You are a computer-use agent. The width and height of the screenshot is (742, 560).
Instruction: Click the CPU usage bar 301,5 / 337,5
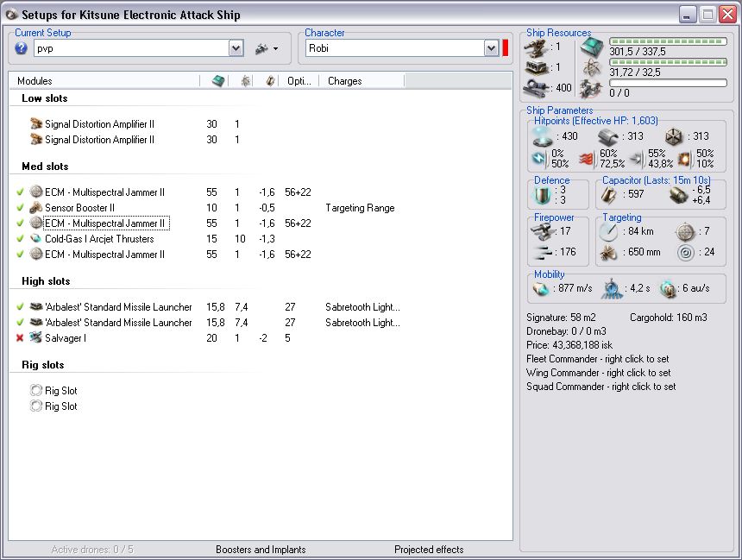click(668, 41)
